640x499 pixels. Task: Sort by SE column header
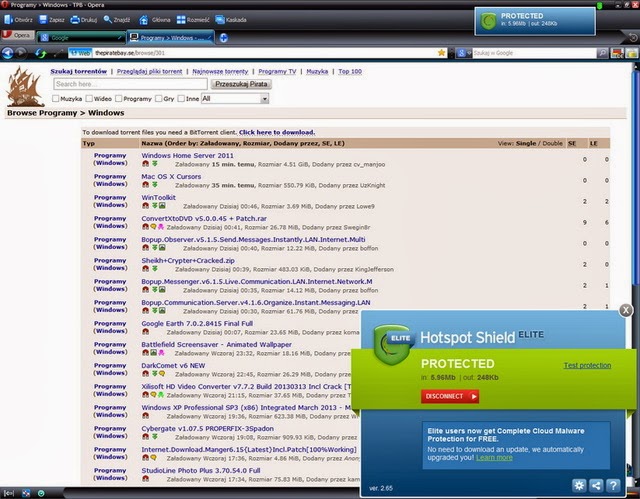[572, 143]
